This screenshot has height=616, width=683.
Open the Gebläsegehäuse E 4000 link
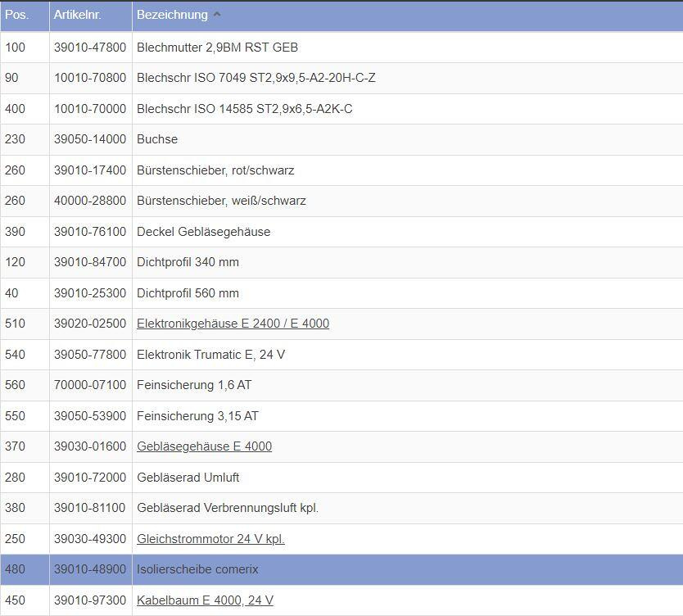pos(204,446)
